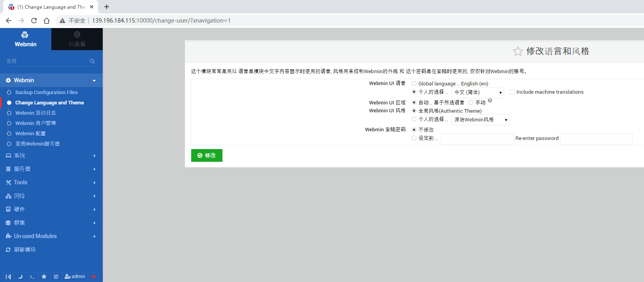
Task: Open favorites star in sidebar footer
Action: coord(44,276)
